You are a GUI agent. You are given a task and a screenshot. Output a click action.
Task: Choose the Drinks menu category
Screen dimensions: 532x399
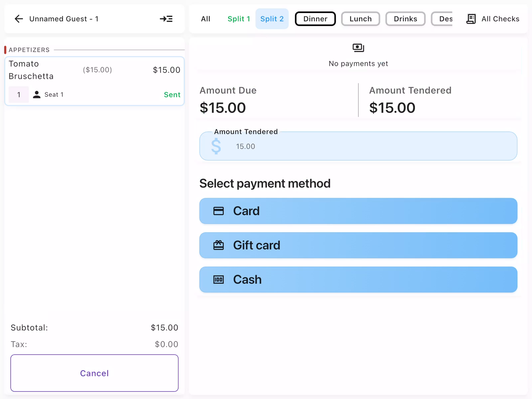pyautogui.click(x=405, y=19)
